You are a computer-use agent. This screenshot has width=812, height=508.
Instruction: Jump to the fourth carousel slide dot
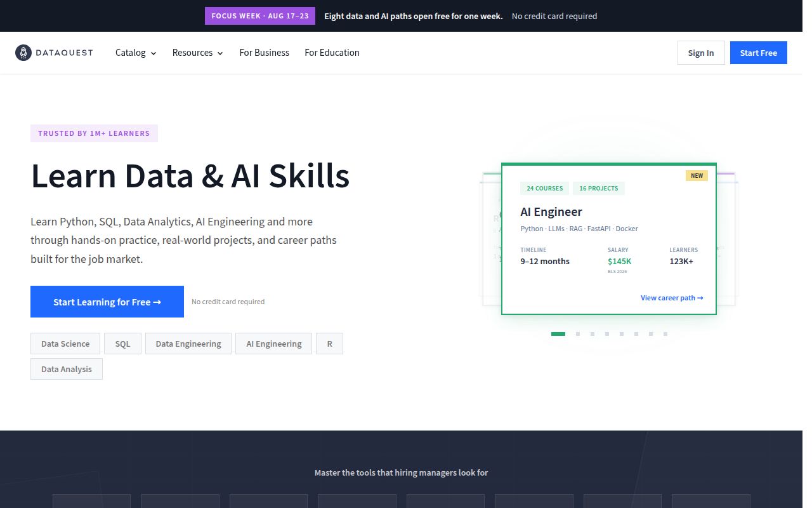607,334
